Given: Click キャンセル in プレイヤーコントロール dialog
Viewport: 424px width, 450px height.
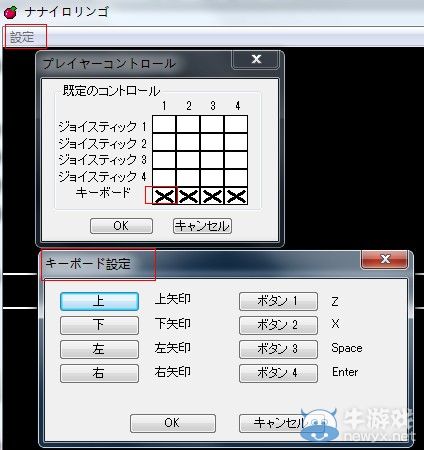Looking at the screenshot, I should coord(202,226).
